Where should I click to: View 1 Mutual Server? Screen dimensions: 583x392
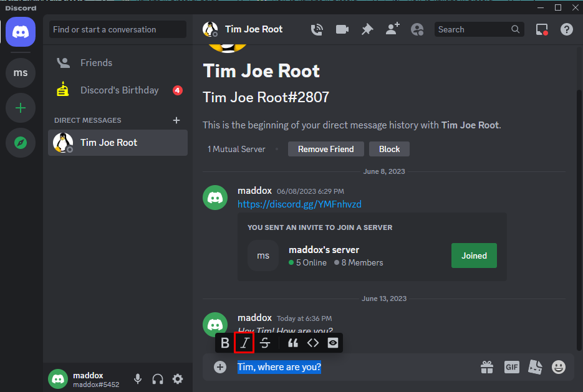pos(236,149)
